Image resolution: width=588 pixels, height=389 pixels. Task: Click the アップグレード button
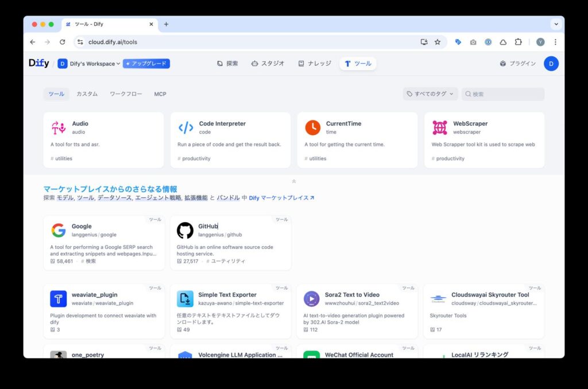click(x=146, y=64)
